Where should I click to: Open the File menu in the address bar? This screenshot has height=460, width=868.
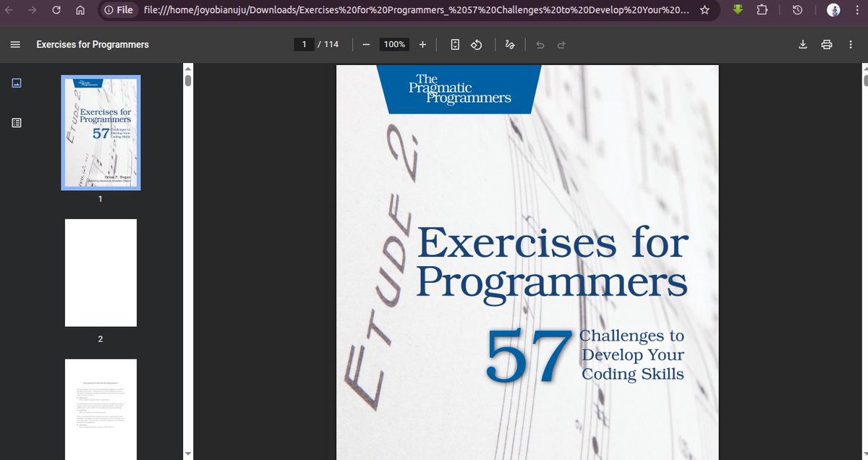point(120,11)
